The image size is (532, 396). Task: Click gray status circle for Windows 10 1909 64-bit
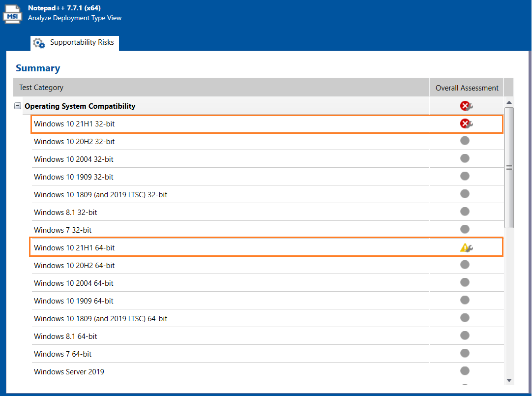pyautogui.click(x=465, y=300)
